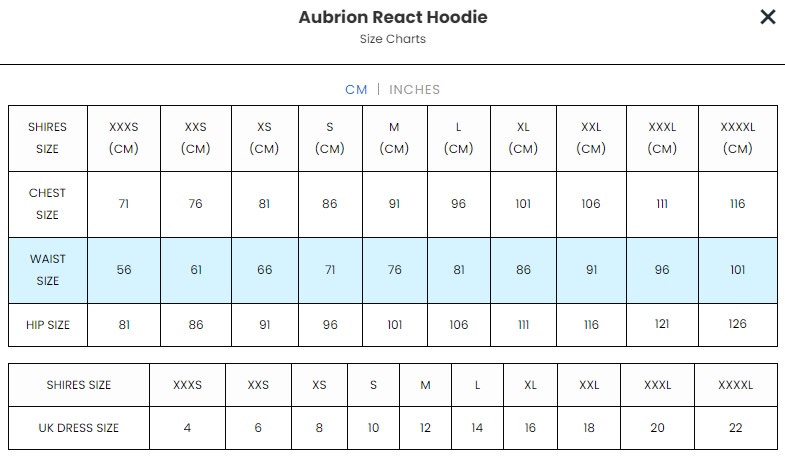Click the M (CM) column header
This screenshot has width=785, height=465.
(x=394, y=138)
